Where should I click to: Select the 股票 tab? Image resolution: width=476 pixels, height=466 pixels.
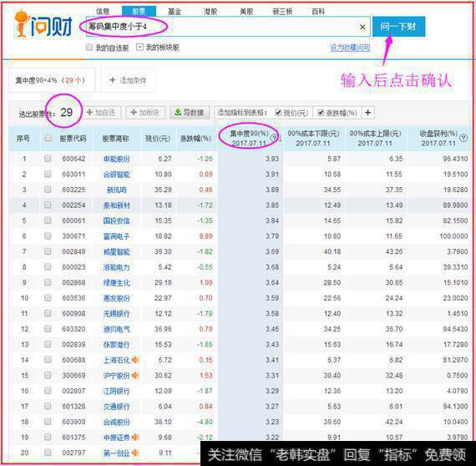[139, 11]
